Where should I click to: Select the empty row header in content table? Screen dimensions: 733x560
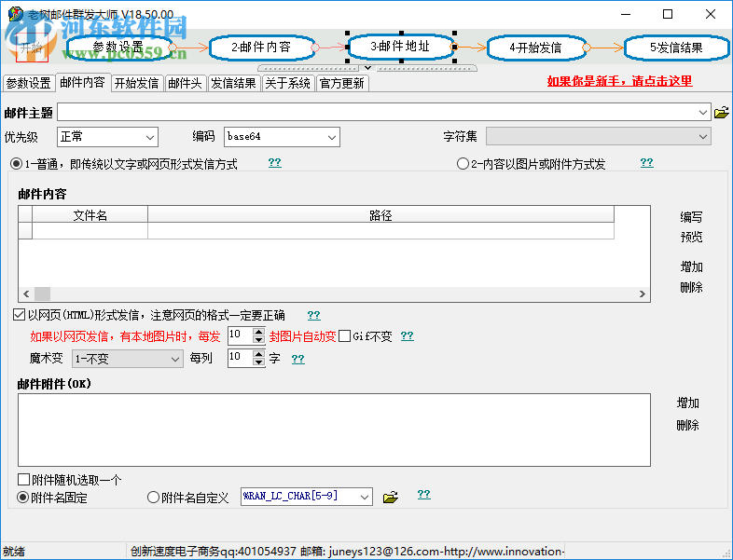pos(25,231)
